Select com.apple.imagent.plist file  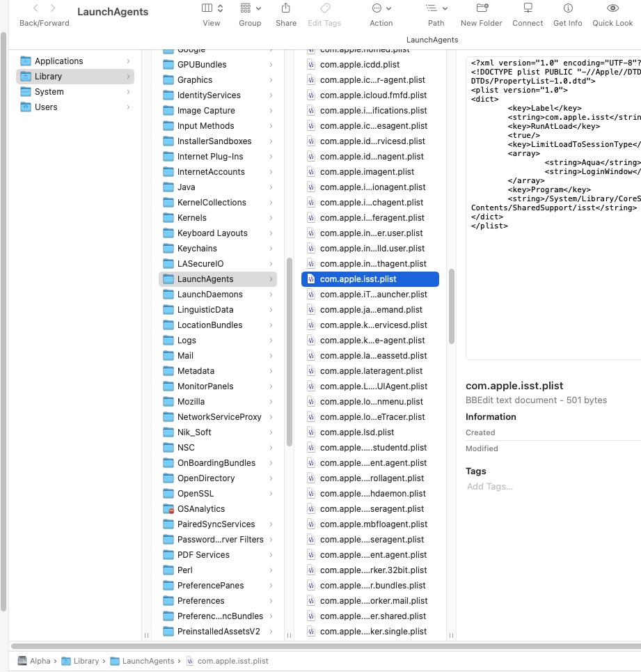pos(370,172)
